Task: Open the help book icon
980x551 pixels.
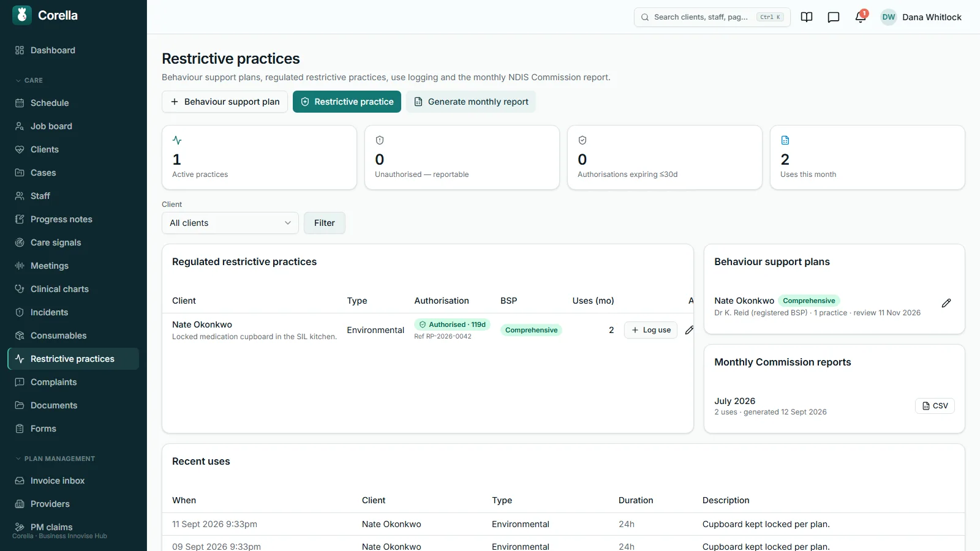Action: (807, 17)
